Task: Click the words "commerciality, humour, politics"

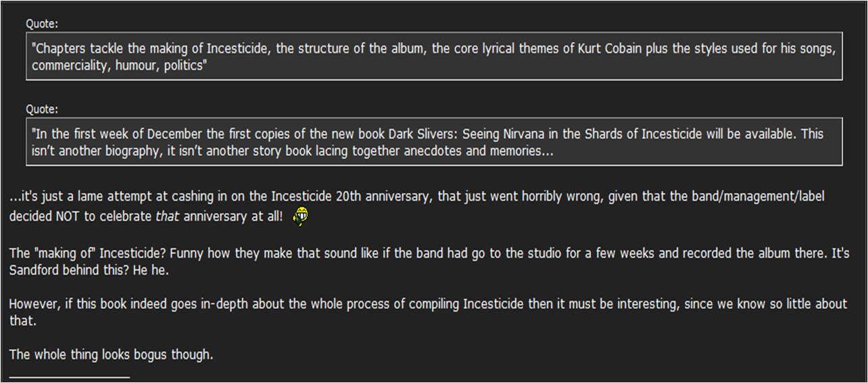Action: pyautogui.click(x=118, y=66)
